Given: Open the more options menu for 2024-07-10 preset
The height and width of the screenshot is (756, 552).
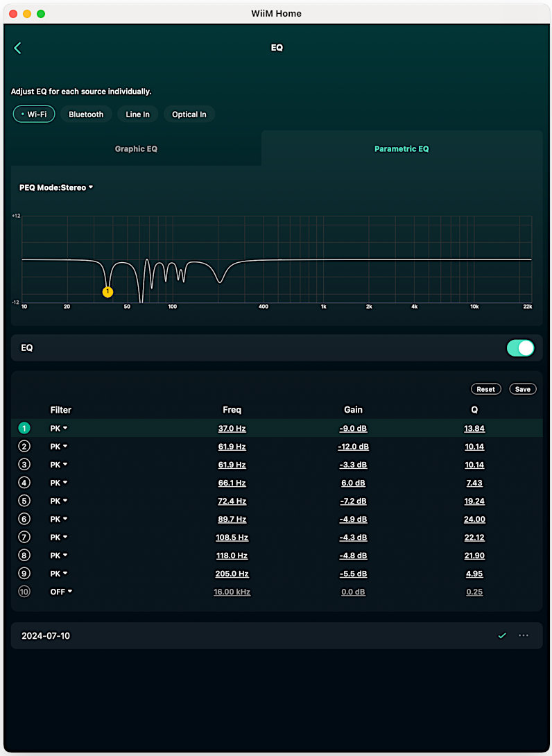Looking at the screenshot, I should (524, 635).
